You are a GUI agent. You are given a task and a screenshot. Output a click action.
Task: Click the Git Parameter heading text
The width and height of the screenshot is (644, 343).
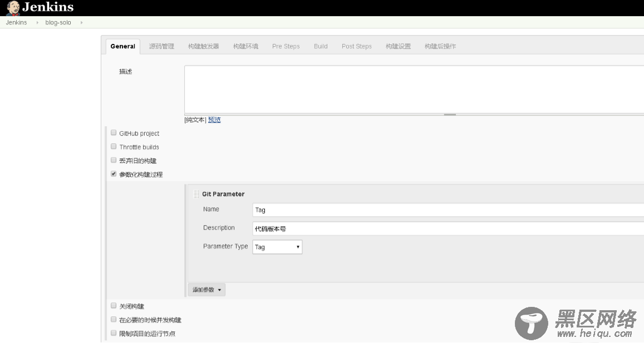coord(223,194)
